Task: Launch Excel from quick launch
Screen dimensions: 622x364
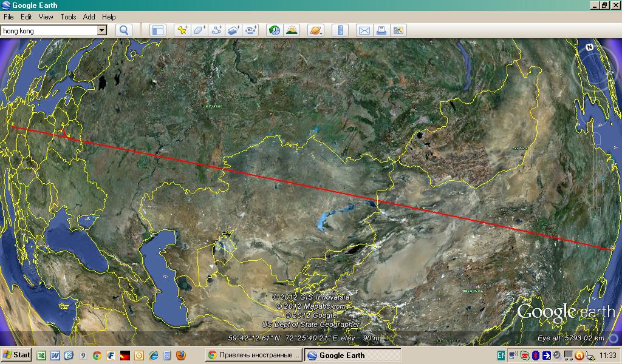Action: click(x=41, y=356)
